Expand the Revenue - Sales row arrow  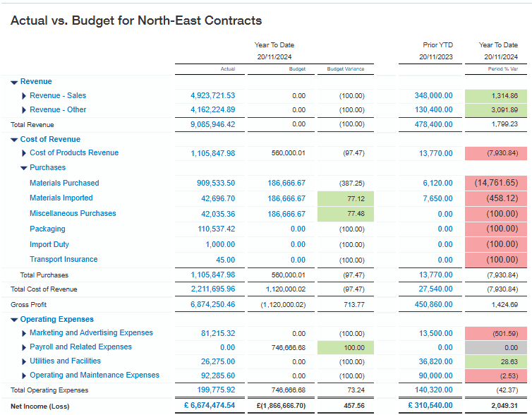click(24, 96)
